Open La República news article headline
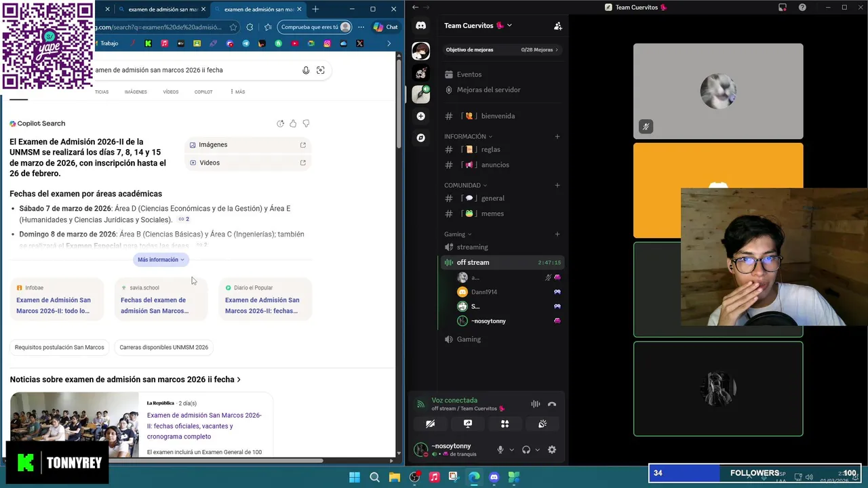The width and height of the screenshot is (868, 488). coord(204,426)
